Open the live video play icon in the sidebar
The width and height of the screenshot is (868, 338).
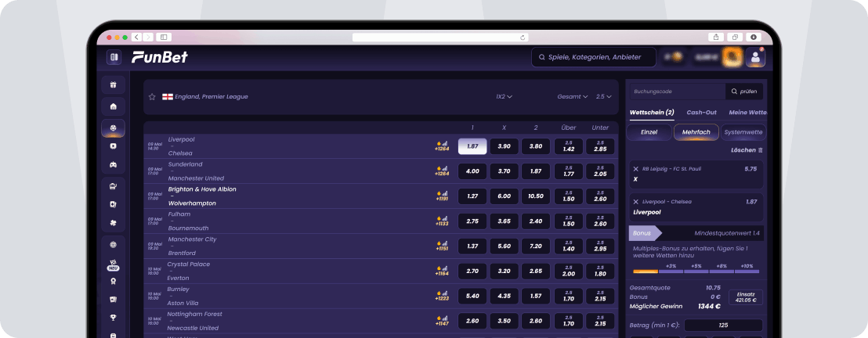(114, 146)
